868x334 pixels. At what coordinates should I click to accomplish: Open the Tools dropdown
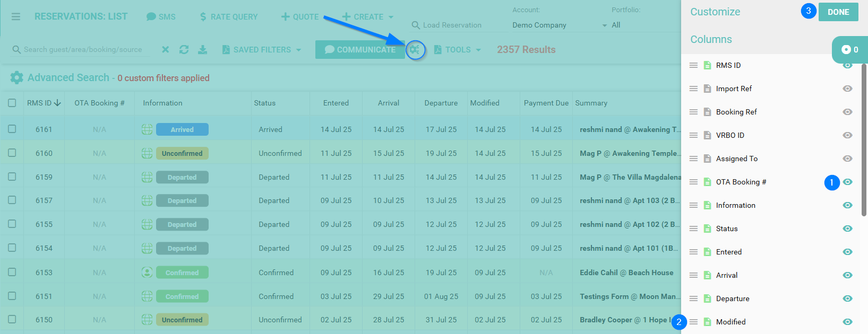click(x=457, y=49)
